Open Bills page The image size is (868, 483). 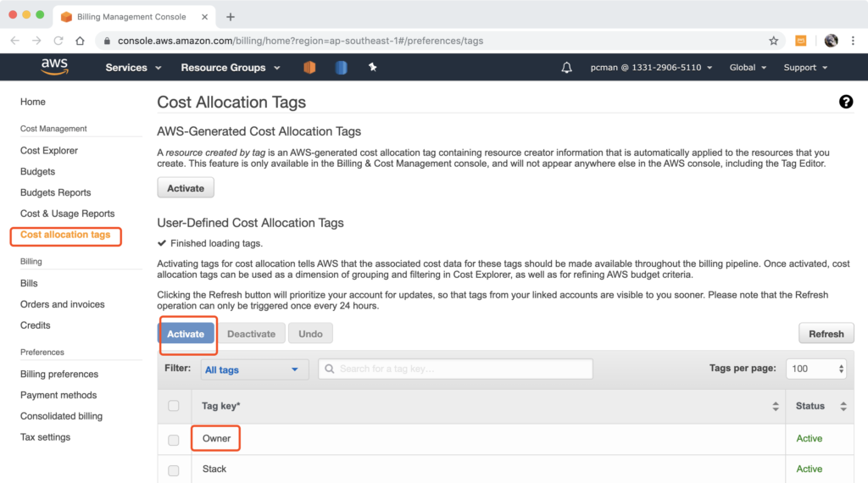[29, 283]
